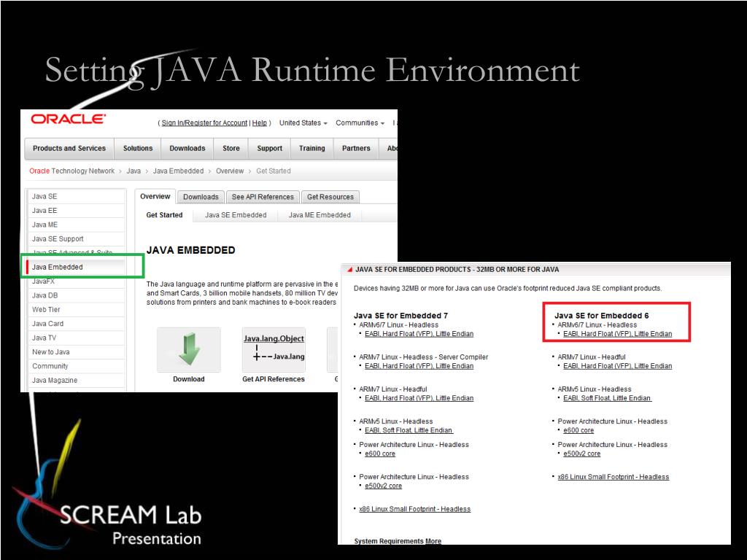
Task: Select Java TV in the sidebar
Action: pyautogui.click(x=76, y=338)
